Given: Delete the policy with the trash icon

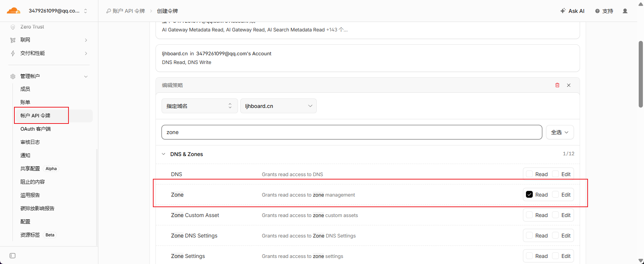Looking at the screenshot, I should 557,85.
